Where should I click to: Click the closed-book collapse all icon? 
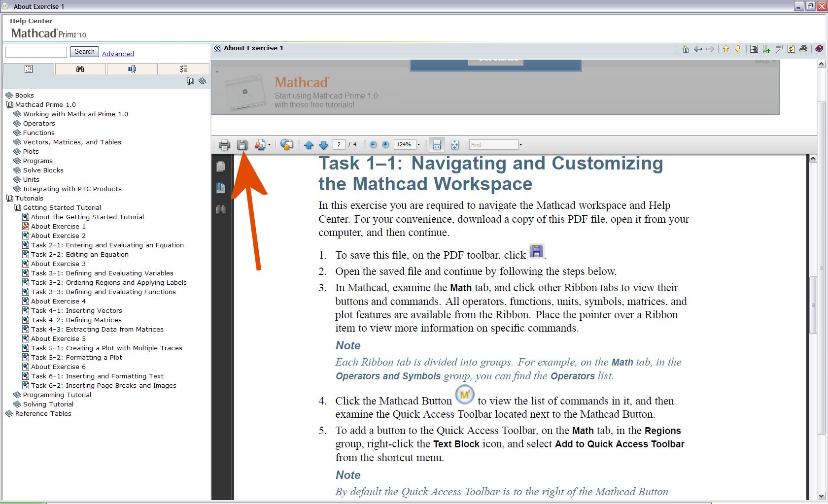click(x=203, y=81)
